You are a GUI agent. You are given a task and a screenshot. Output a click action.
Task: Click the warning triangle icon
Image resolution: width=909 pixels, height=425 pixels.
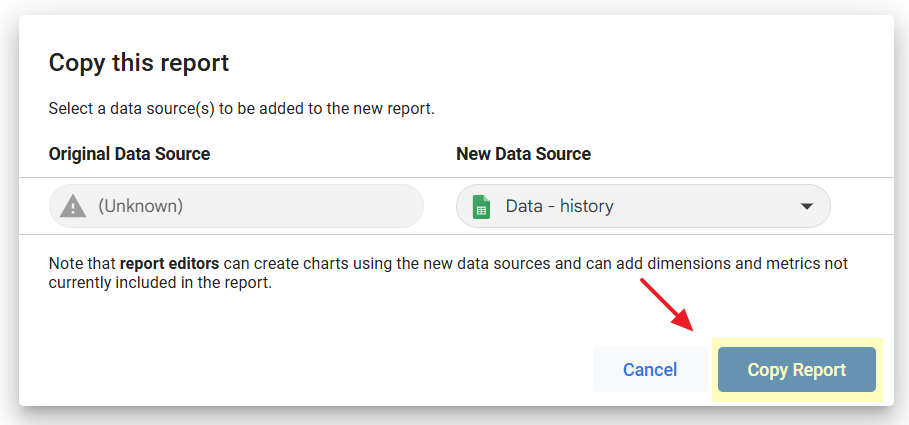(x=73, y=207)
